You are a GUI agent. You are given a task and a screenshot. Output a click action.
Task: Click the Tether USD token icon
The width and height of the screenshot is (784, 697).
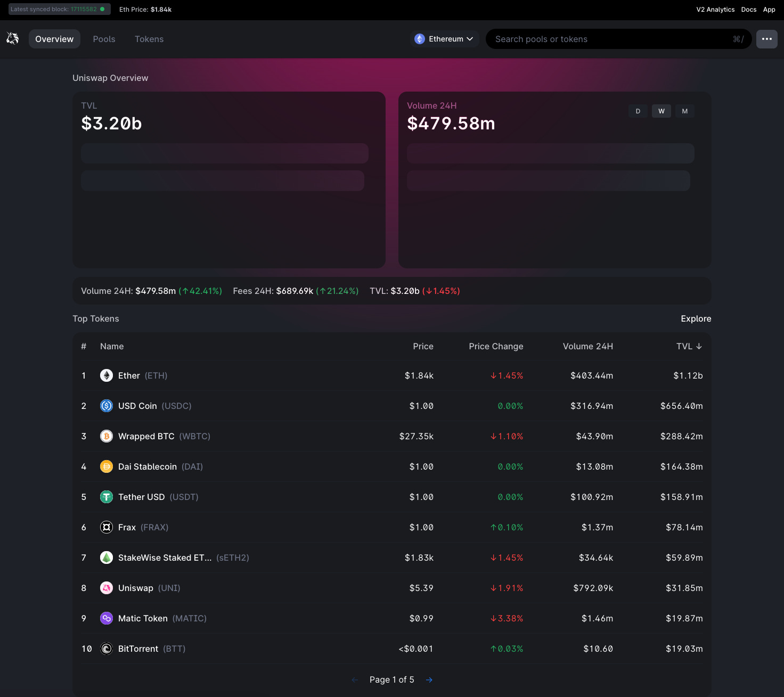(x=107, y=497)
